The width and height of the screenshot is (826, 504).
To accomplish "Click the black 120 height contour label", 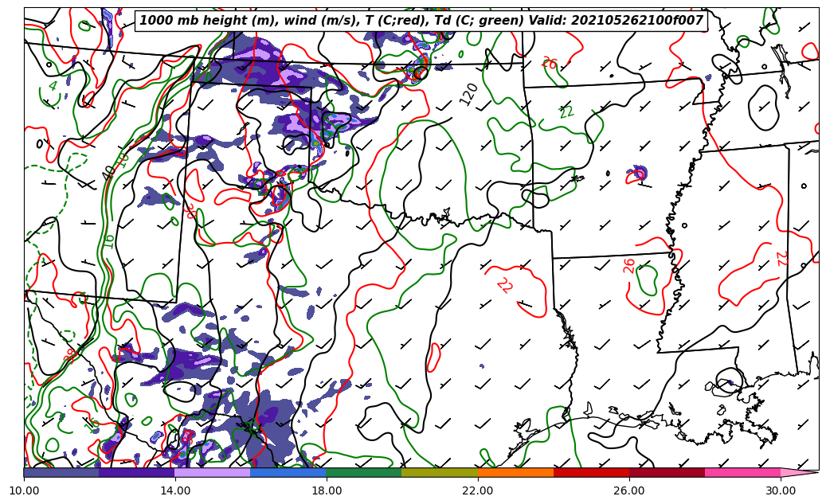I will click(x=469, y=94).
